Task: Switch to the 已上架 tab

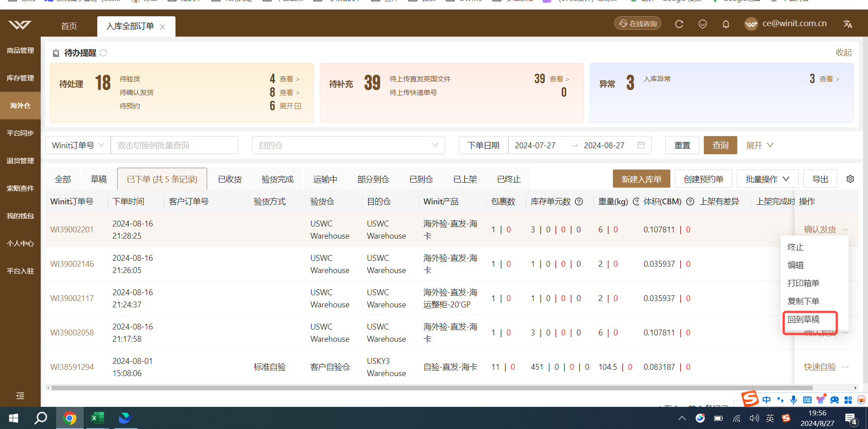Action: (465, 179)
